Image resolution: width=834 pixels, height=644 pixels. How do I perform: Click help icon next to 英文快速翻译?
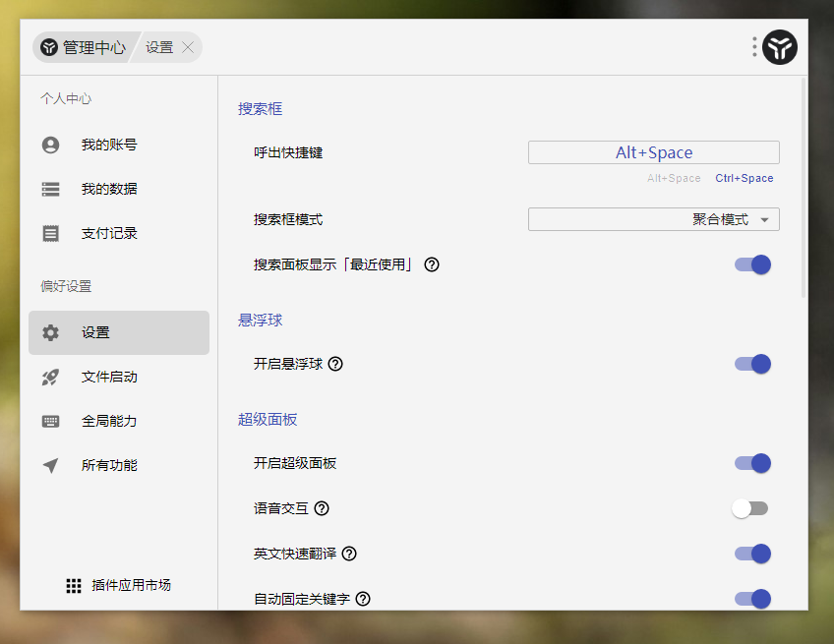pos(349,554)
